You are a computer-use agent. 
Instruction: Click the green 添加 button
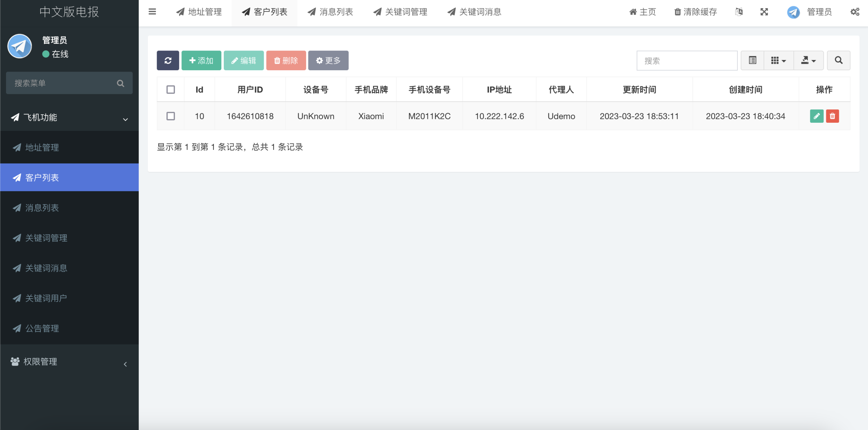[x=201, y=60]
